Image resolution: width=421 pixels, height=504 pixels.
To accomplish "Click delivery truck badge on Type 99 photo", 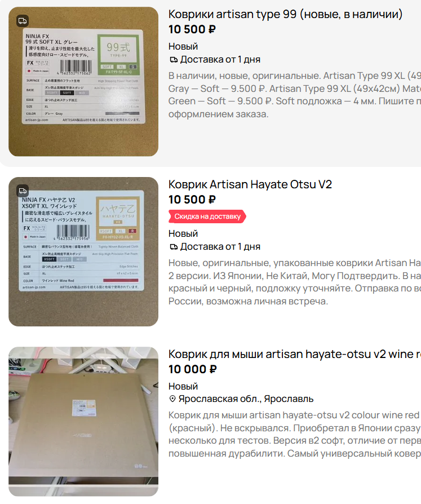I will coord(23,21).
